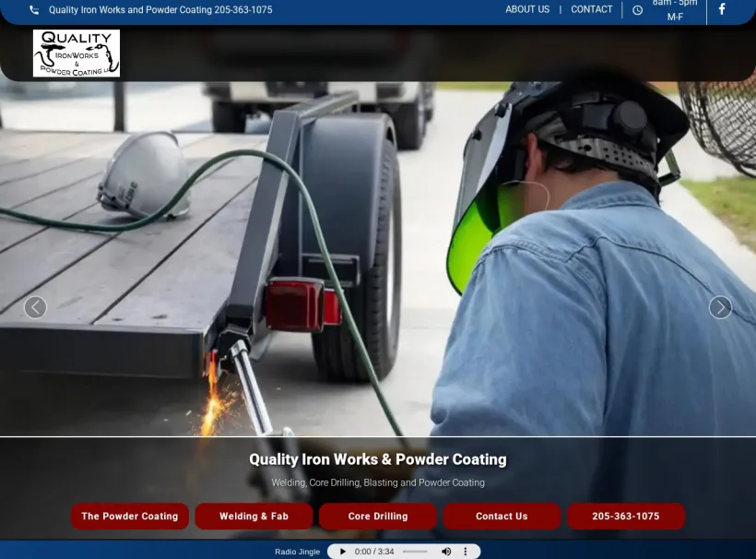The image size is (756, 559).
Task: Open the Facebook page icon
Action: click(723, 10)
